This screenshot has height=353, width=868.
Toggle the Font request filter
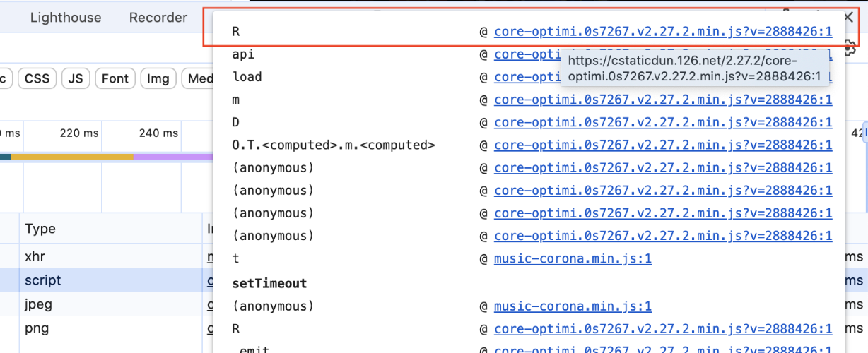[x=115, y=78]
